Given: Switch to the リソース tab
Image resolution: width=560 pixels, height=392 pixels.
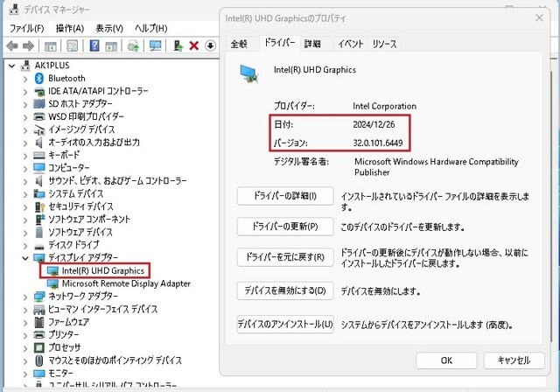Looking at the screenshot, I should (384, 45).
